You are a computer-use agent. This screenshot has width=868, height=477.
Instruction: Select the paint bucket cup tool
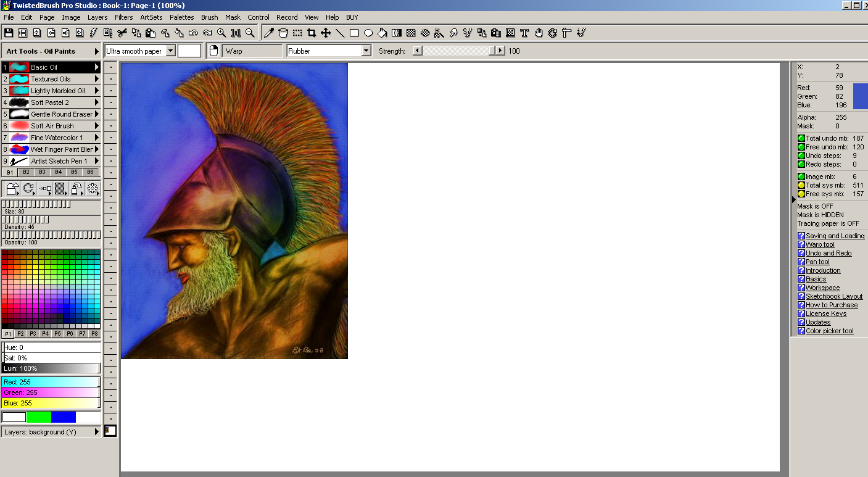(283, 33)
